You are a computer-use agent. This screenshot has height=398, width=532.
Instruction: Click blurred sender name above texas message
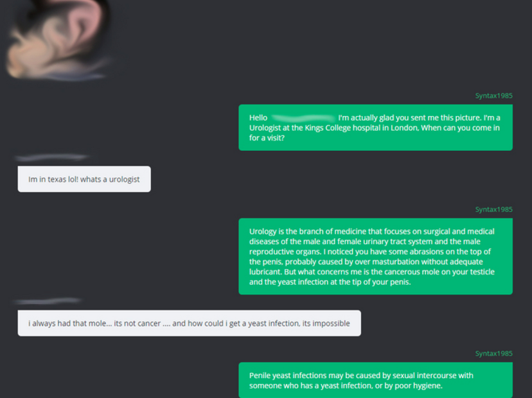click(x=52, y=157)
